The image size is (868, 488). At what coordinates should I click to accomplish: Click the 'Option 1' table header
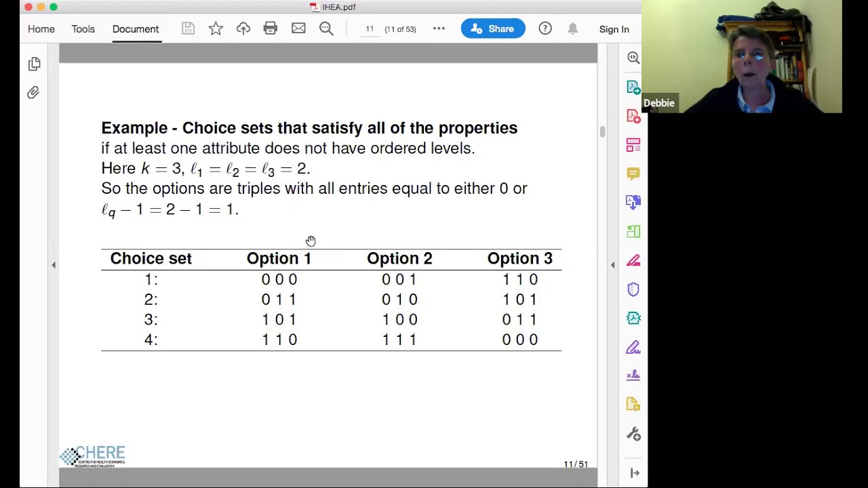[x=279, y=258]
